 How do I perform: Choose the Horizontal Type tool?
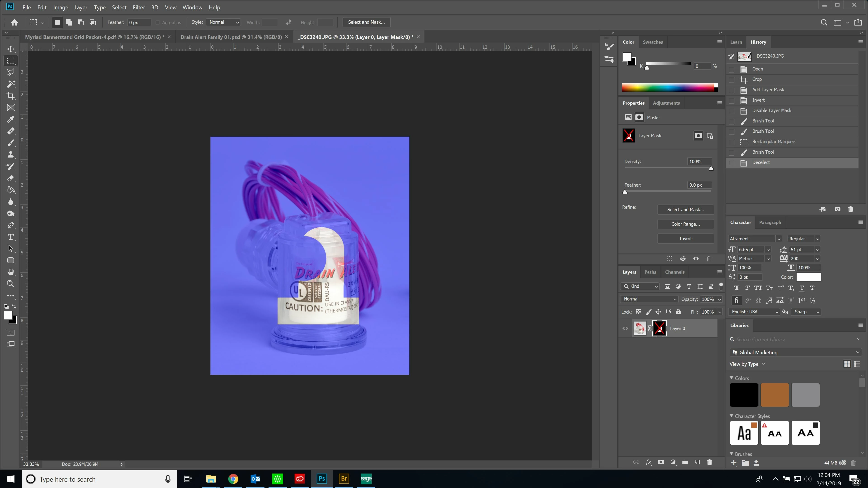pos(11,237)
